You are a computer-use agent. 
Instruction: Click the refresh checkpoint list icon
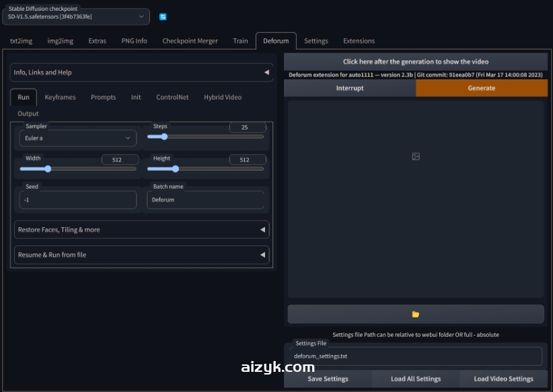163,17
